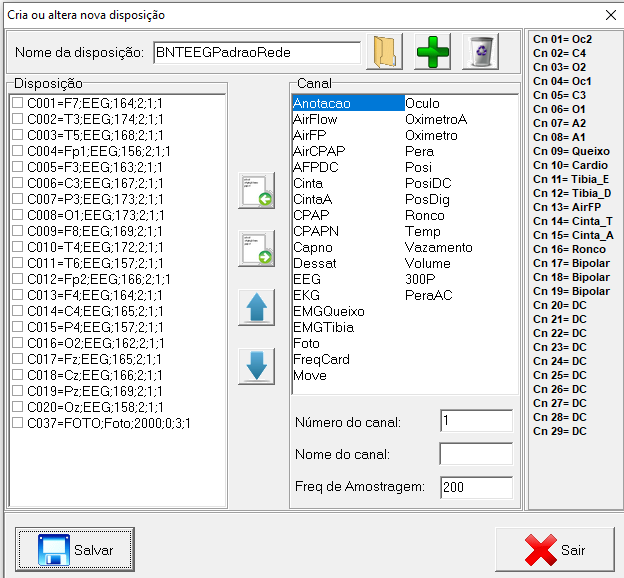Select EEG in the Canal list
624x578 pixels.
pos(306,279)
